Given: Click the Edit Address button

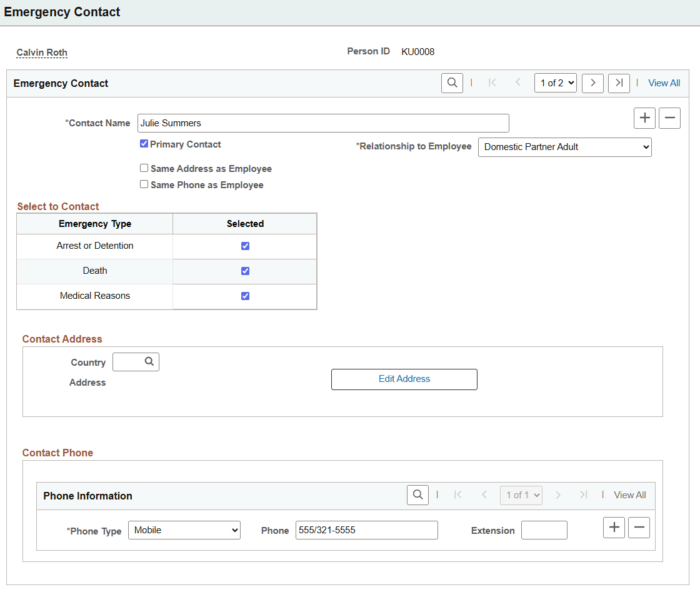Looking at the screenshot, I should tap(404, 379).
